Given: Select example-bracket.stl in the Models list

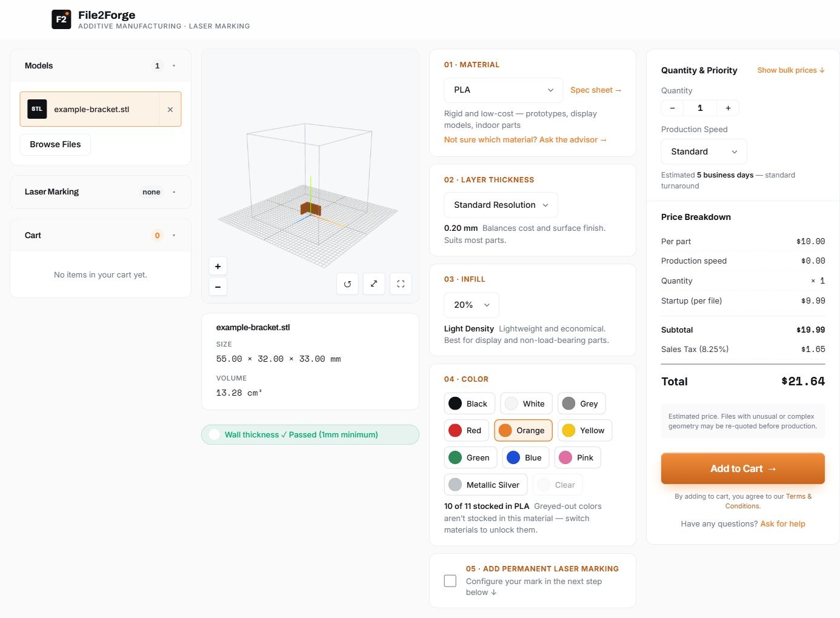Looking at the screenshot, I should [91, 110].
